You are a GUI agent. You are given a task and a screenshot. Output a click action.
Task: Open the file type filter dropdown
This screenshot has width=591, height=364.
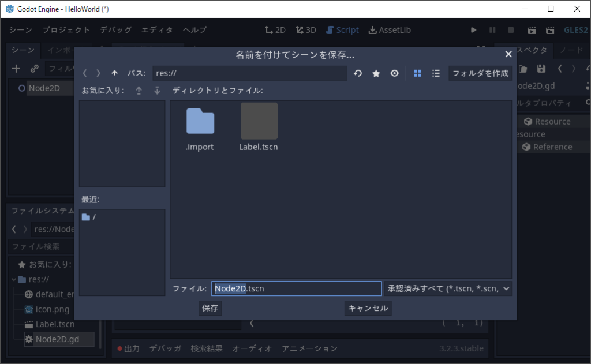(x=447, y=288)
